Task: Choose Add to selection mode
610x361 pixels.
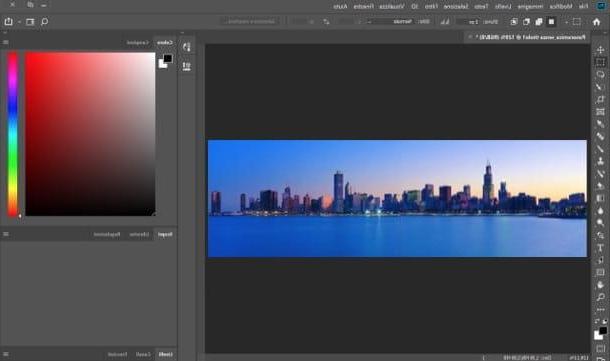Action: pyautogui.click(x=539, y=22)
